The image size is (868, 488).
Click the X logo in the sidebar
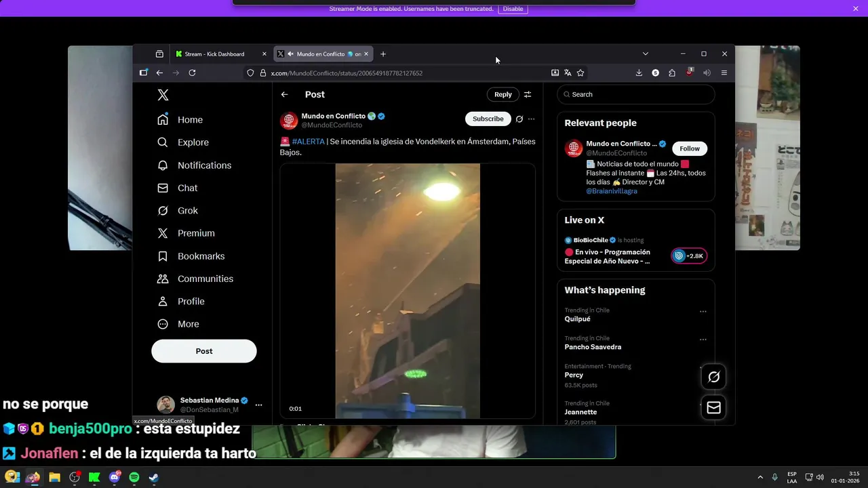pyautogui.click(x=163, y=95)
